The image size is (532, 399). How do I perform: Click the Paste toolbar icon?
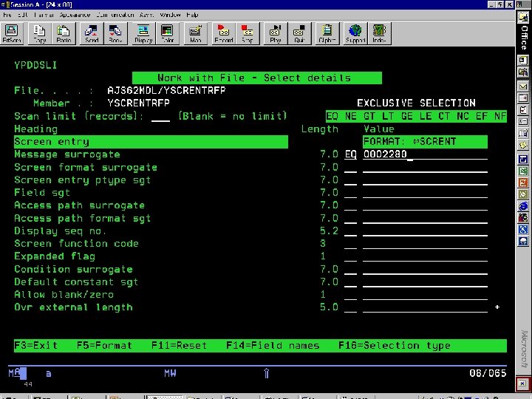(64, 33)
